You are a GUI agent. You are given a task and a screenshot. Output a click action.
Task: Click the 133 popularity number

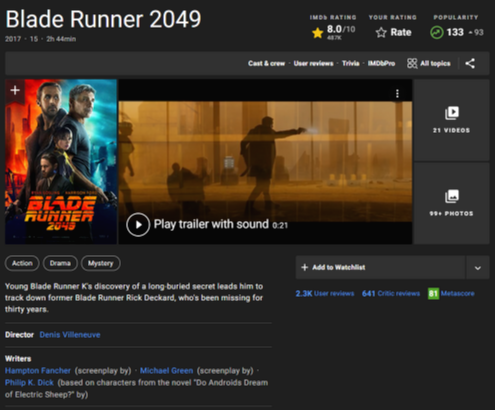coord(455,32)
